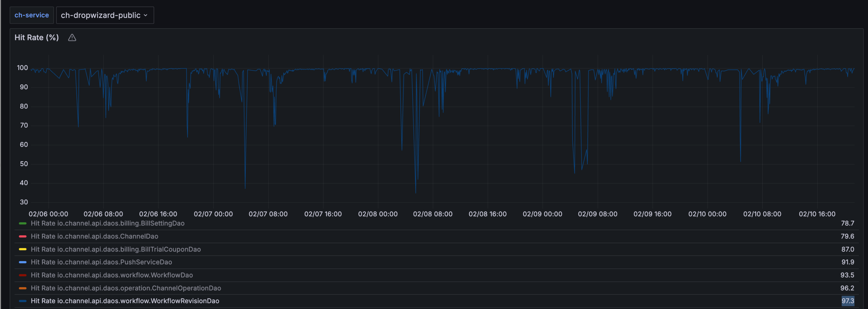868x309 pixels.
Task: Click the chevron arrow in ch-dropwizard-public selector
Action: pyautogui.click(x=145, y=15)
